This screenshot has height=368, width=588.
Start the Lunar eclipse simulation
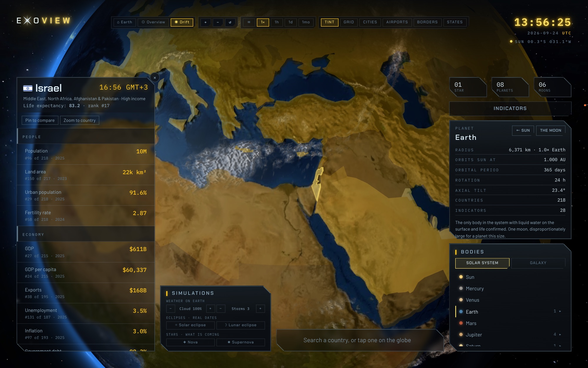point(241,325)
